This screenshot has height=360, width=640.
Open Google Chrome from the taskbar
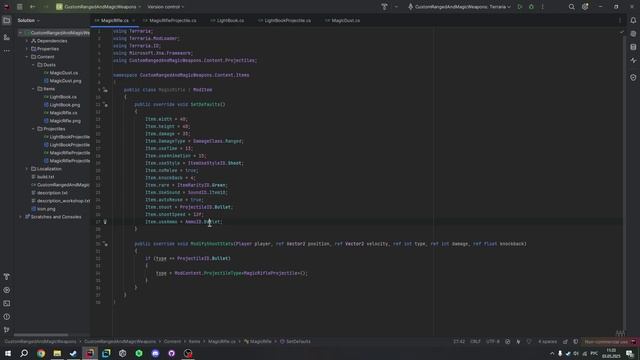click(41, 353)
